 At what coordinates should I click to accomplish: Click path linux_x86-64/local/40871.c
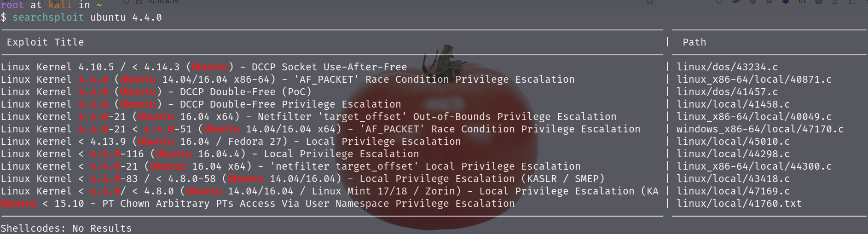(754, 80)
